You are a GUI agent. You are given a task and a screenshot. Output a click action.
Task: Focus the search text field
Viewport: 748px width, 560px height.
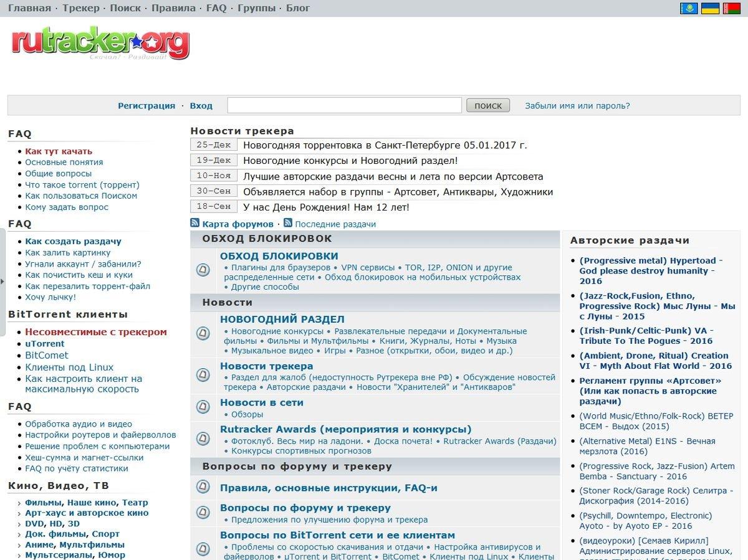pos(344,105)
